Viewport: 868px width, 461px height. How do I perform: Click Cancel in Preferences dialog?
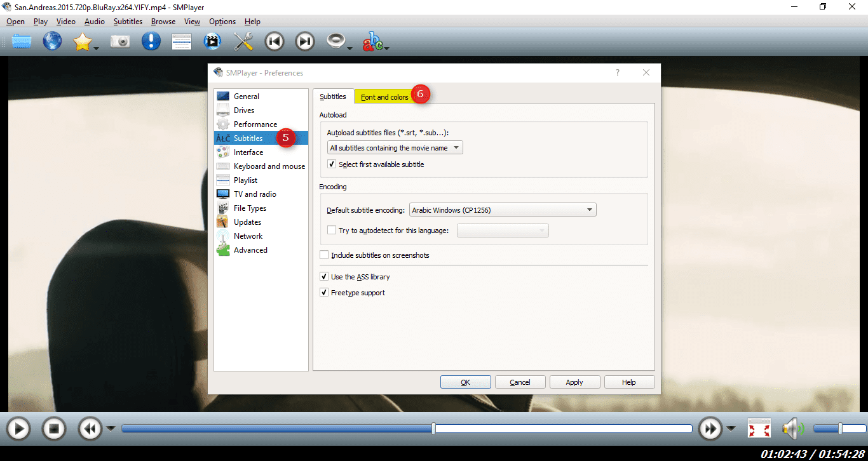pos(520,382)
